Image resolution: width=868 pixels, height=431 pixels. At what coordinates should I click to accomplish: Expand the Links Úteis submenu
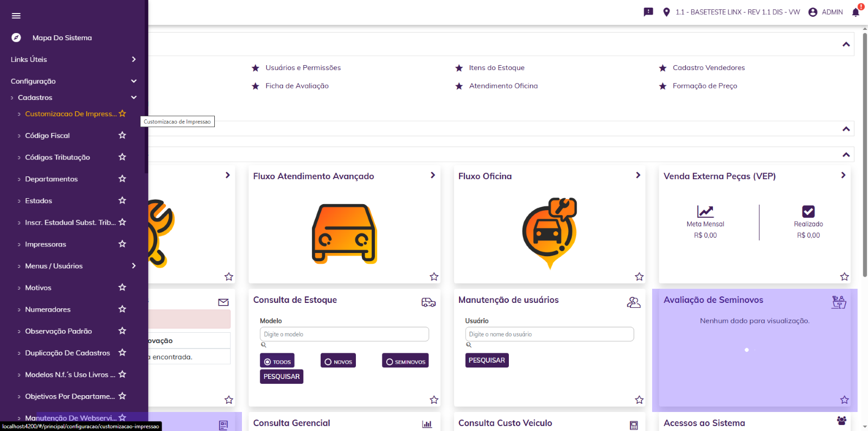pos(133,59)
